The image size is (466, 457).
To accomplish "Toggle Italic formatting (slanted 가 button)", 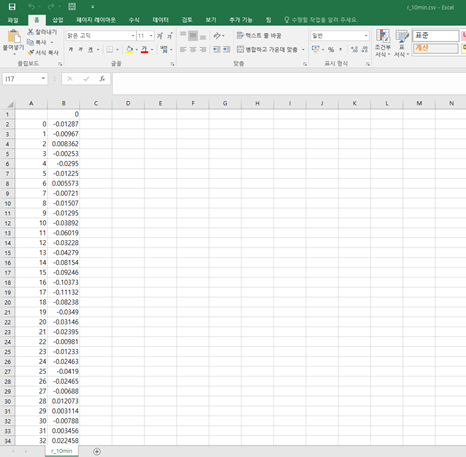I will 81,49.
